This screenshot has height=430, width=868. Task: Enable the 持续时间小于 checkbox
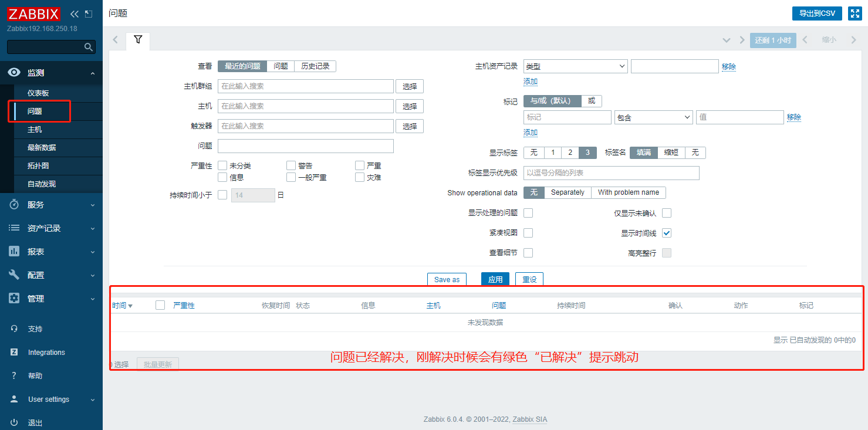tap(222, 195)
